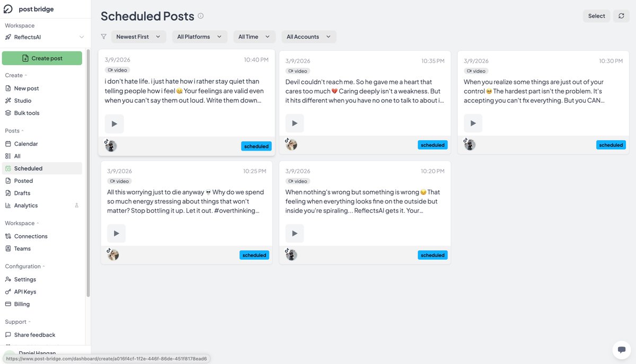Click the post bridge logo icon

pyautogui.click(x=8, y=9)
